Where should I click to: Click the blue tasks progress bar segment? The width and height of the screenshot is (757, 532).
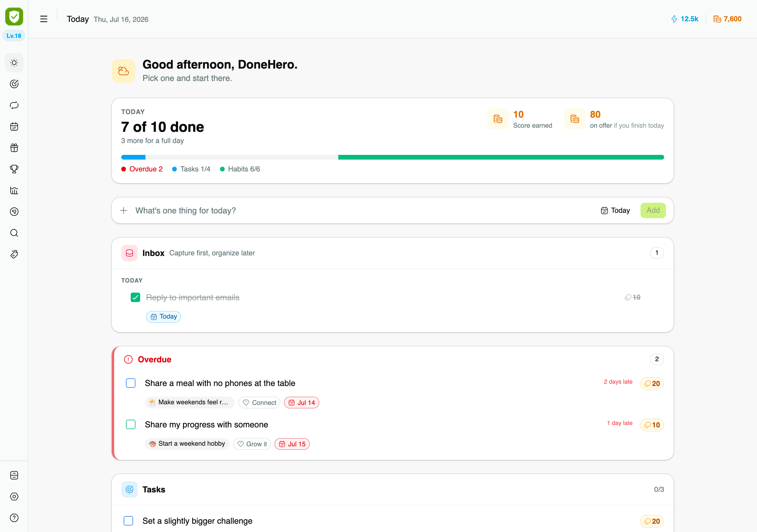tap(133, 157)
